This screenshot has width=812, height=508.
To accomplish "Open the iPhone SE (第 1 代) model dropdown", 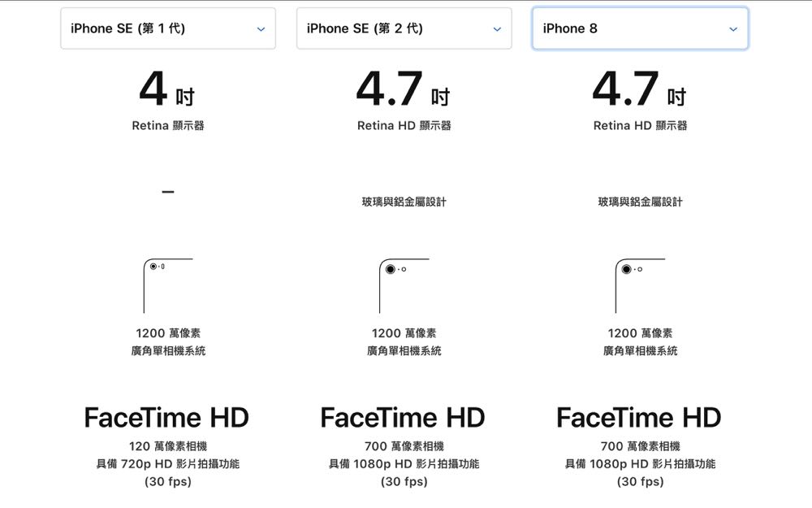I will tap(167, 28).
